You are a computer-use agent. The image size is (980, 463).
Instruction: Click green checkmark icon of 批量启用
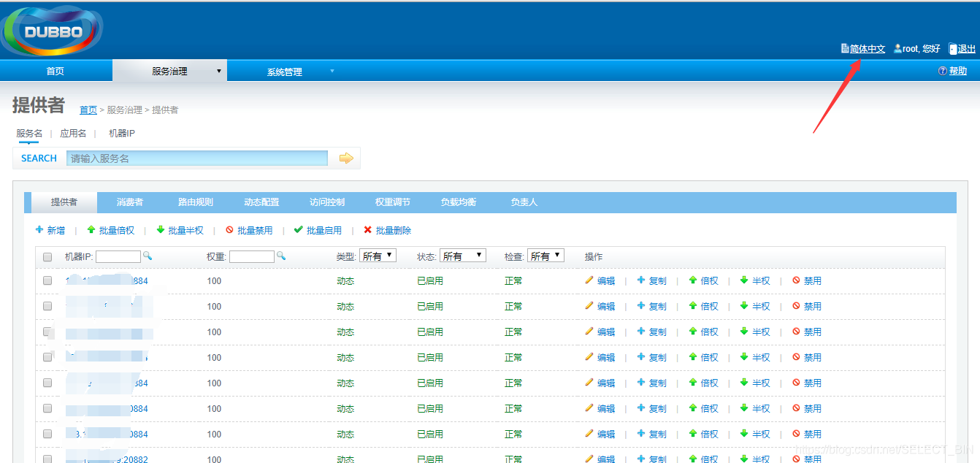point(298,229)
